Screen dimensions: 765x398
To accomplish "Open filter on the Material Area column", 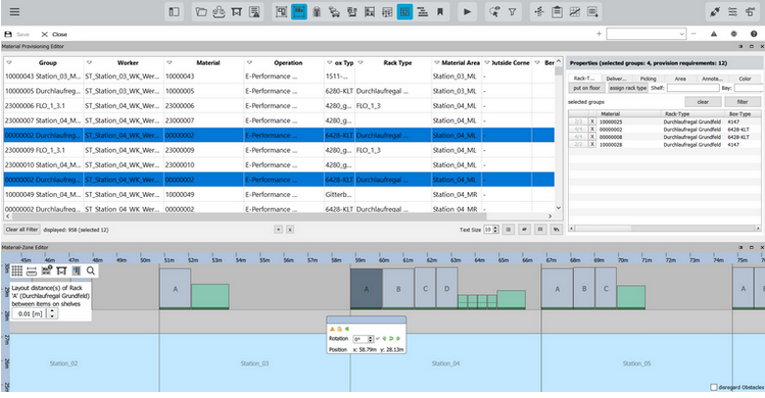I will [437, 62].
